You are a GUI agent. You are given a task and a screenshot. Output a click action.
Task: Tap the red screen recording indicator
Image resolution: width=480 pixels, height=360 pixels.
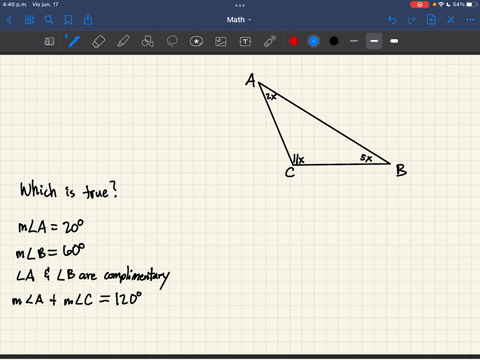[x=419, y=5]
